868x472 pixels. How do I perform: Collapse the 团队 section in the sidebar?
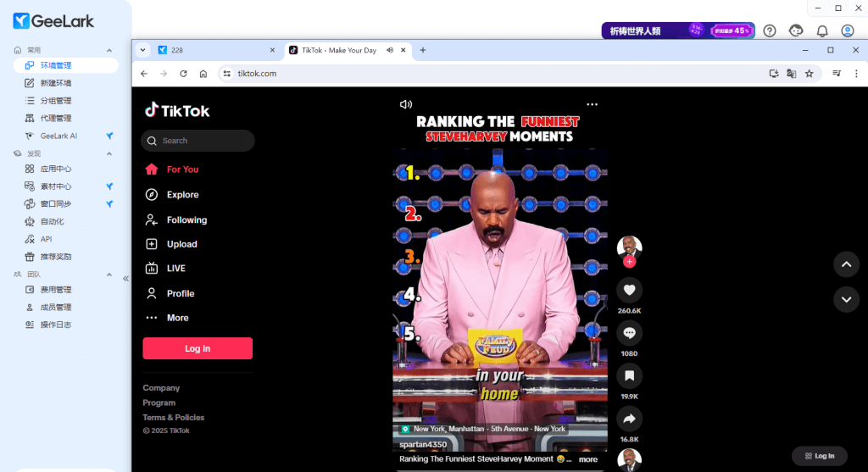click(108, 275)
